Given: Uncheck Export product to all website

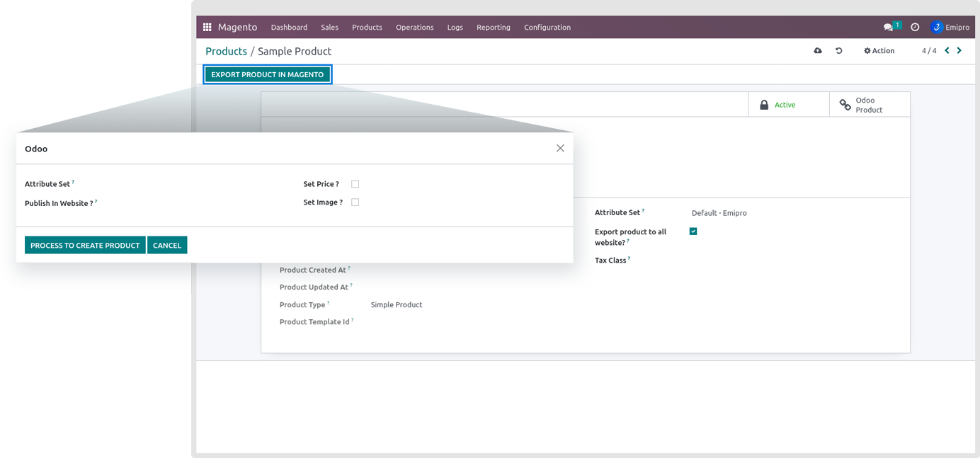Looking at the screenshot, I should coord(693,231).
